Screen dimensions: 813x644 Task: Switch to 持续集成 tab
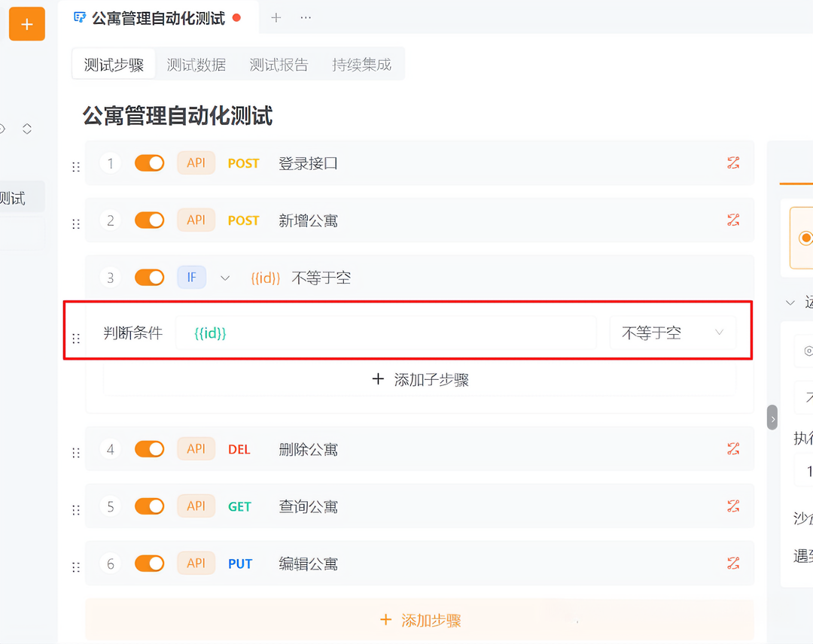click(x=361, y=64)
